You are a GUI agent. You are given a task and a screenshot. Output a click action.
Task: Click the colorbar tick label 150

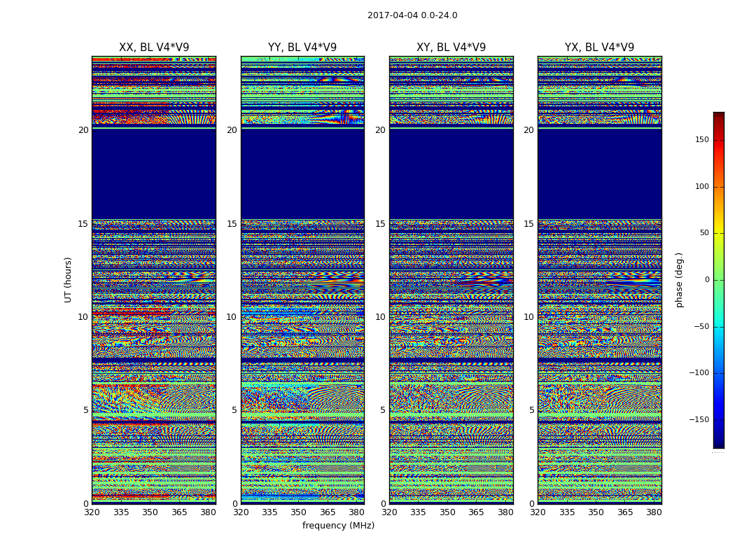pyautogui.click(x=702, y=139)
